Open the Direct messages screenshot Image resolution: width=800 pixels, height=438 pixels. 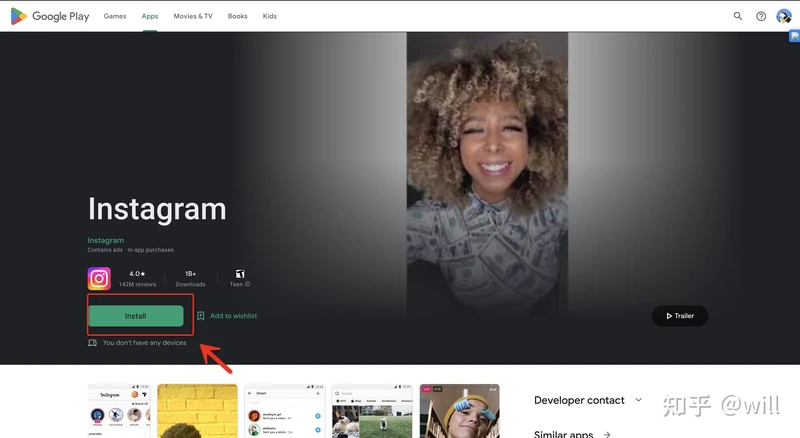(x=284, y=411)
